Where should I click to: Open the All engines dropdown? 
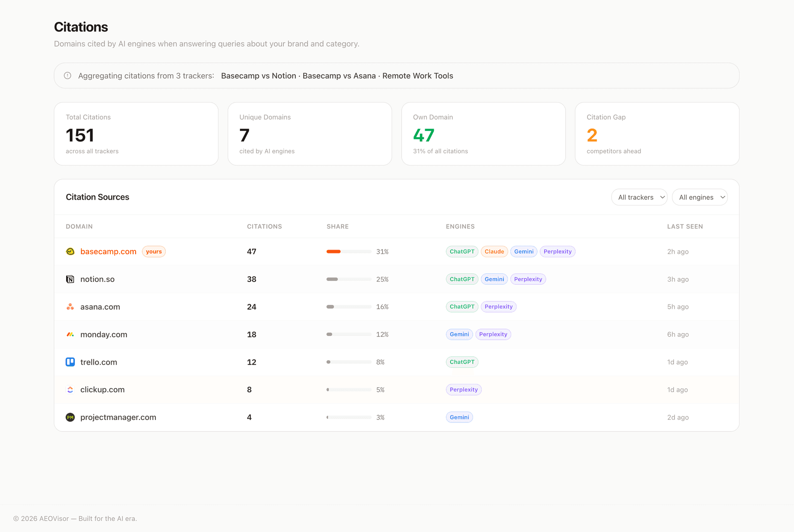click(x=700, y=197)
